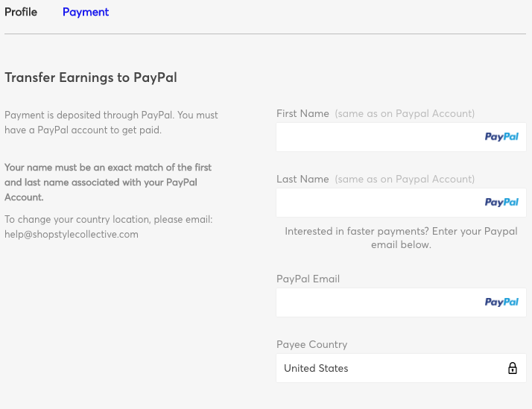This screenshot has width=532, height=409.
Task: Click the bold exact name match notice
Action: (x=108, y=183)
